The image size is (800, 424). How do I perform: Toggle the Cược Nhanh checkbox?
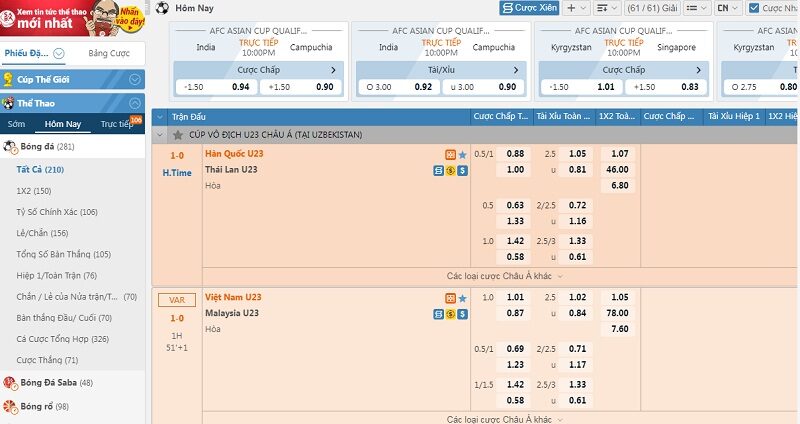(753, 8)
